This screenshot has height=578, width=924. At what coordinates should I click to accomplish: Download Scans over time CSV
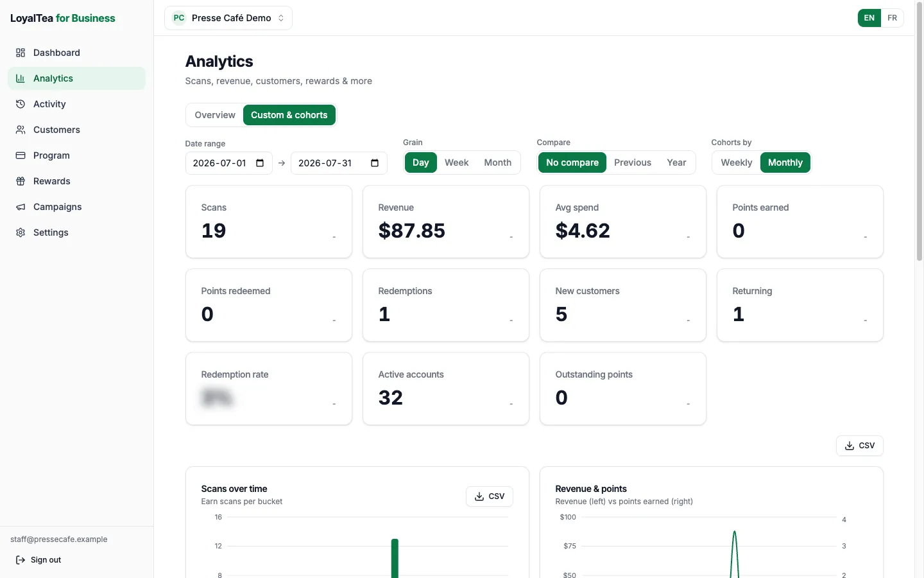click(x=490, y=496)
